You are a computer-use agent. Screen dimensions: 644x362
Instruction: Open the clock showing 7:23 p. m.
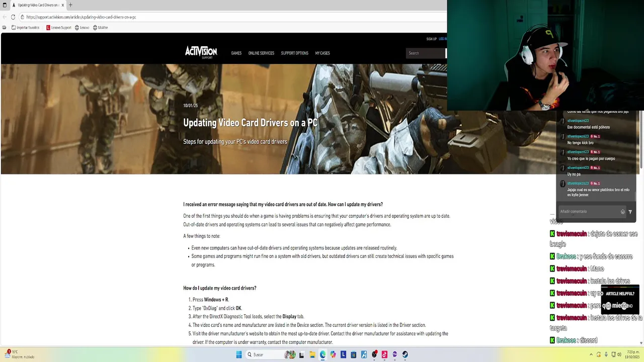tap(633, 354)
